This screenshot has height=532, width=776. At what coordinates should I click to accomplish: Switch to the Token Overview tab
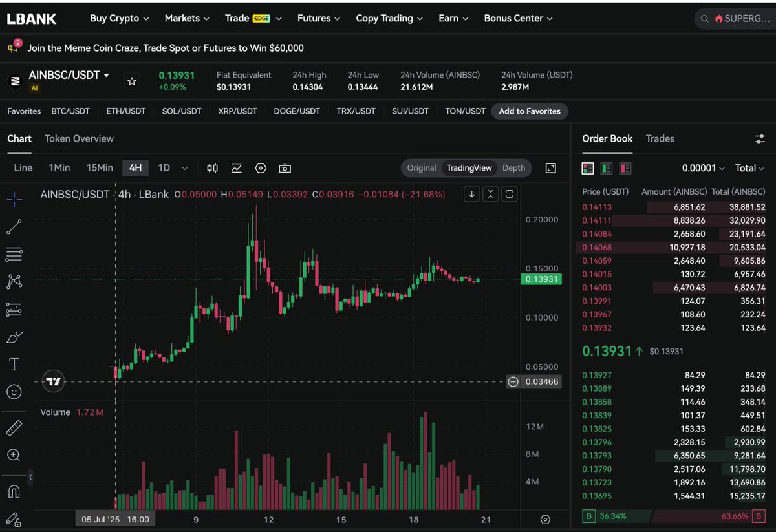pyautogui.click(x=79, y=138)
